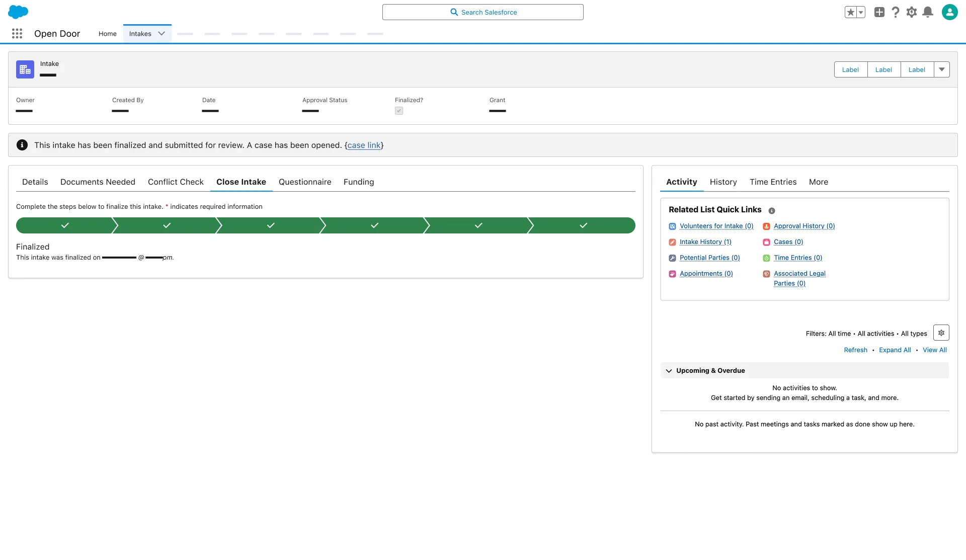This screenshot has width=966, height=560.
Task: Click View All in the activity timeline
Action: [x=934, y=350]
